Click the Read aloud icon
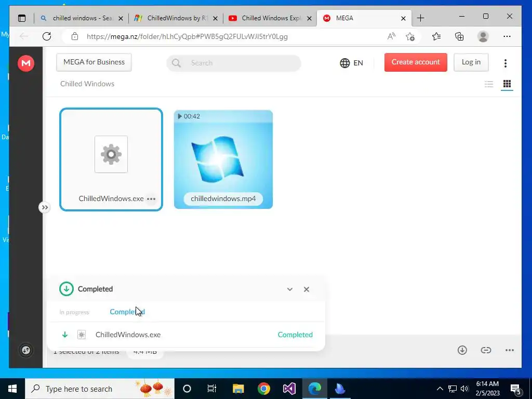 [x=391, y=36]
